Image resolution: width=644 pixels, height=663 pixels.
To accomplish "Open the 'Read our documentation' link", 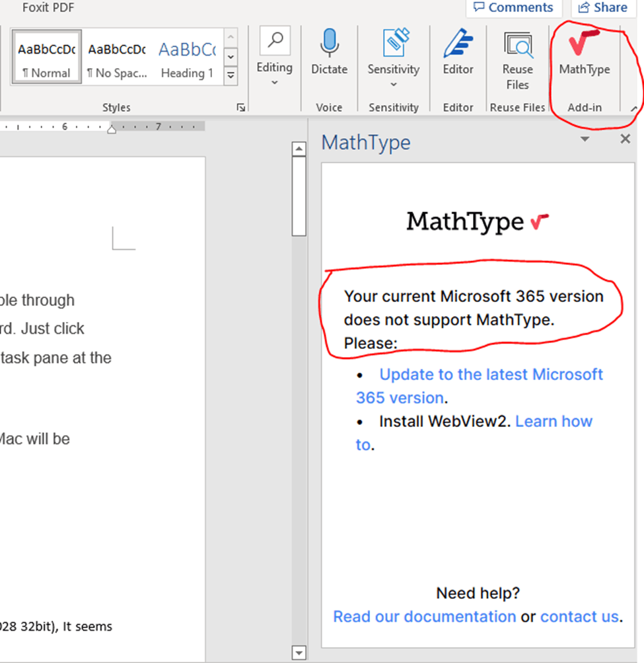I will [424, 617].
